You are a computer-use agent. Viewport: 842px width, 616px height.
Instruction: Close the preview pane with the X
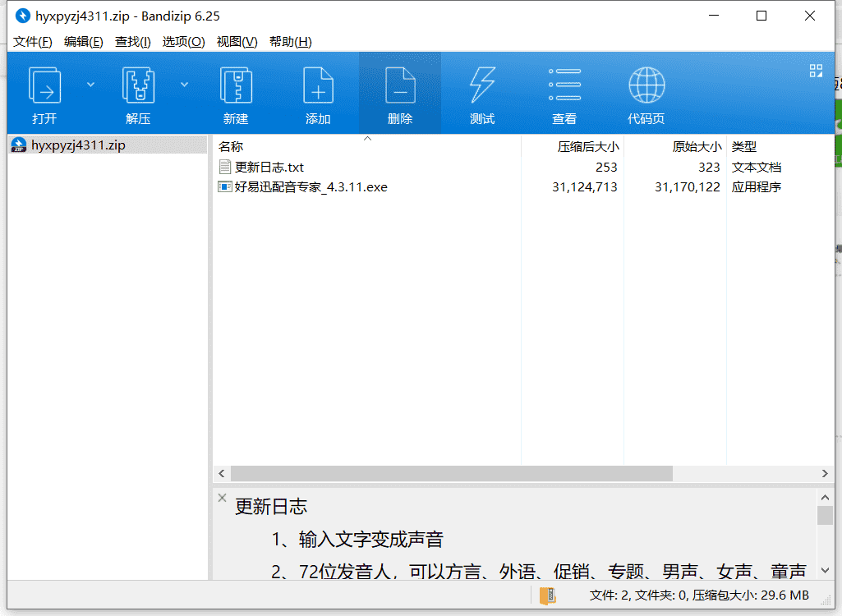[223, 498]
